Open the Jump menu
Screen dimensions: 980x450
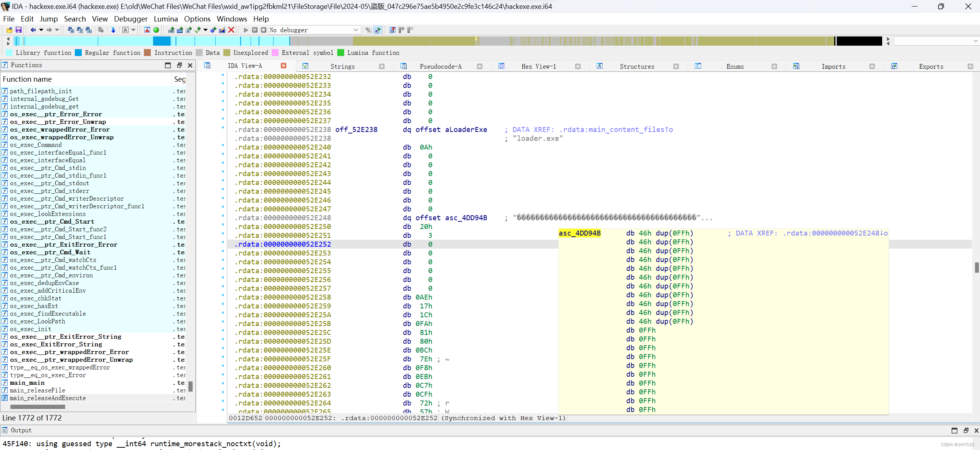tap(49, 19)
